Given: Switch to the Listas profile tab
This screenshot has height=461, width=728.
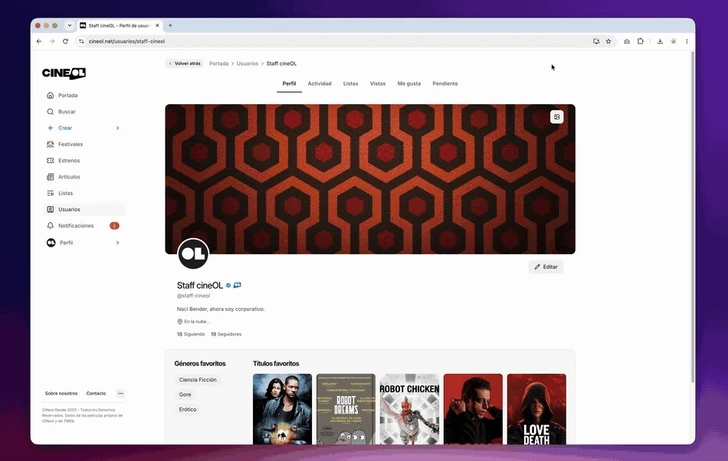Looking at the screenshot, I should (x=351, y=84).
